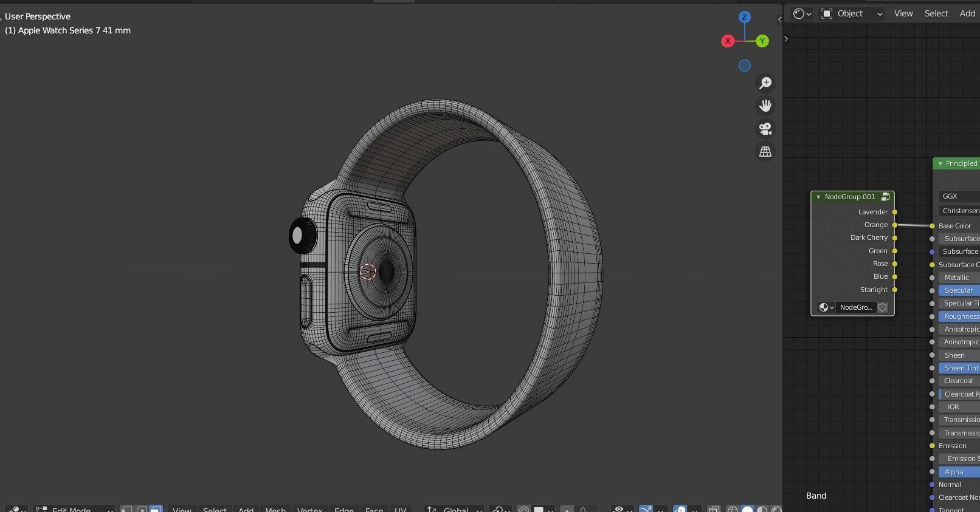This screenshot has width=980, height=512.
Task: Open the Edit Mode dropdown
Action: coord(74,509)
